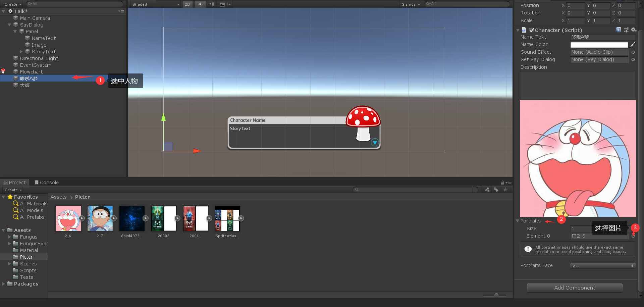Switch to the Project tab

[14, 183]
